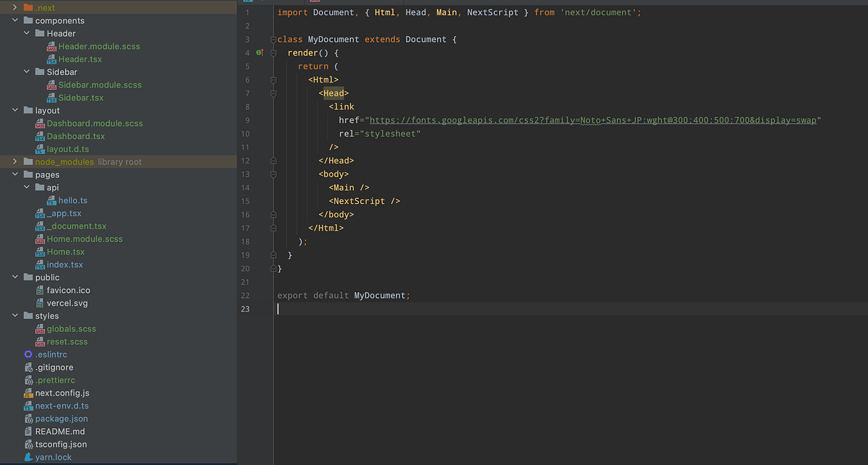Viewport: 868px width, 465px height.
Task: Click the package.json file icon
Action: pyautogui.click(x=30, y=418)
